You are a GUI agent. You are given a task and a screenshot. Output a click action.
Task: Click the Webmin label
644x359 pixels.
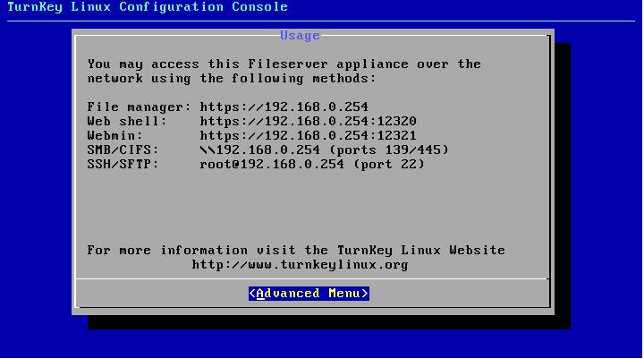(115, 136)
